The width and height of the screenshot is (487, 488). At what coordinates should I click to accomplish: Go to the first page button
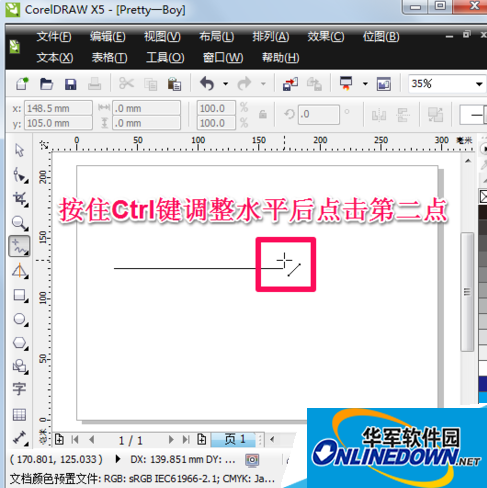pyautogui.click(x=75, y=440)
